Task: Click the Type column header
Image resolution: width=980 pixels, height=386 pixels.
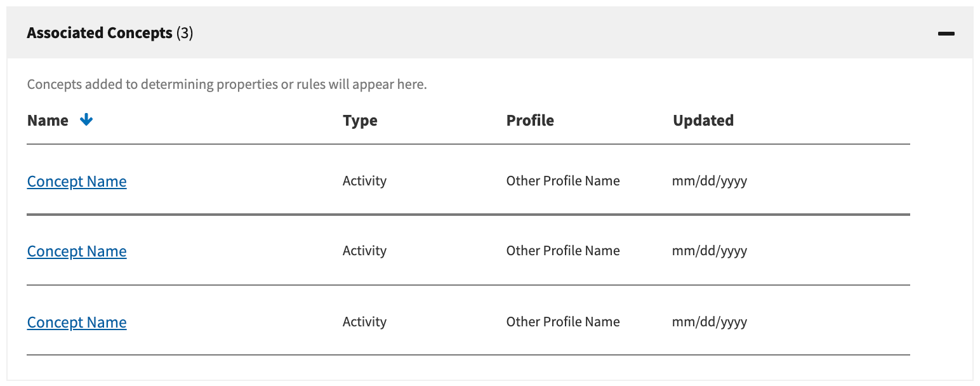Action: click(360, 121)
